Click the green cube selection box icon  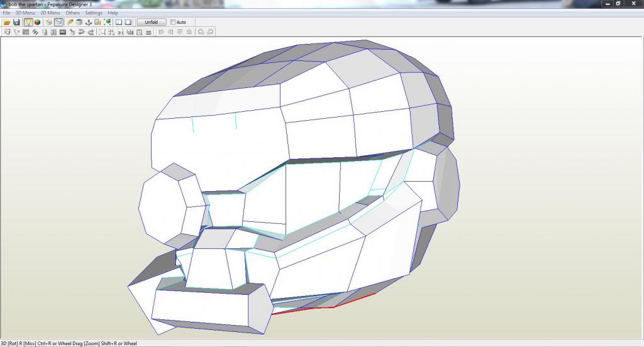pos(107,22)
